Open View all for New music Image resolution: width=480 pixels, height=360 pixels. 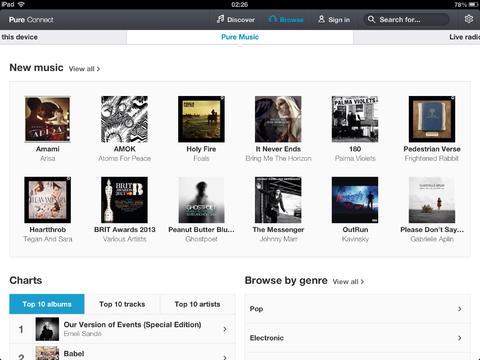[84, 69]
